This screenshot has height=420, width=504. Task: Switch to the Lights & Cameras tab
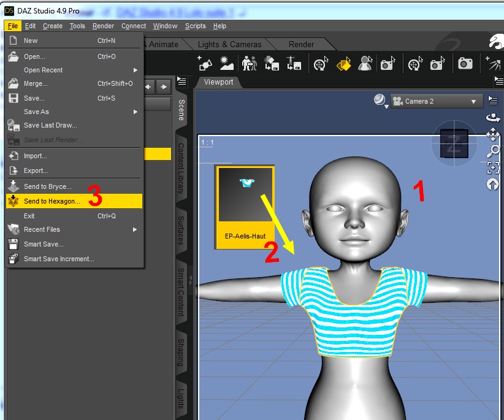(x=229, y=44)
